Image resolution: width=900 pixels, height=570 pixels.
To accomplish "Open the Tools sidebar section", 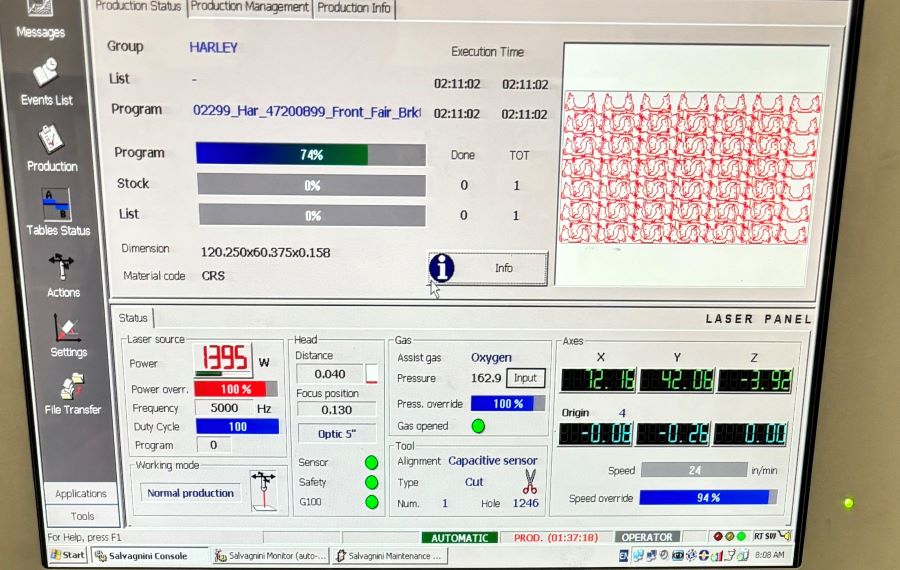I will click(x=82, y=516).
